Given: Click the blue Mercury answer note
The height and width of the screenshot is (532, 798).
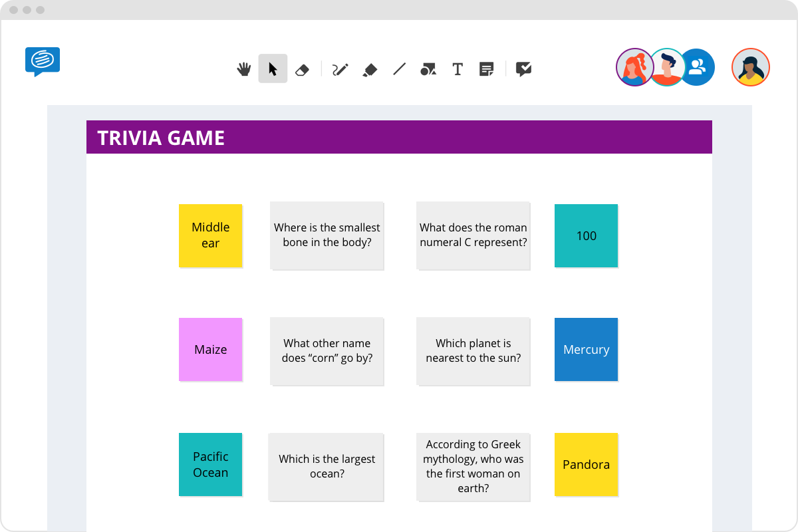Looking at the screenshot, I should pyautogui.click(x=586, y=350).
